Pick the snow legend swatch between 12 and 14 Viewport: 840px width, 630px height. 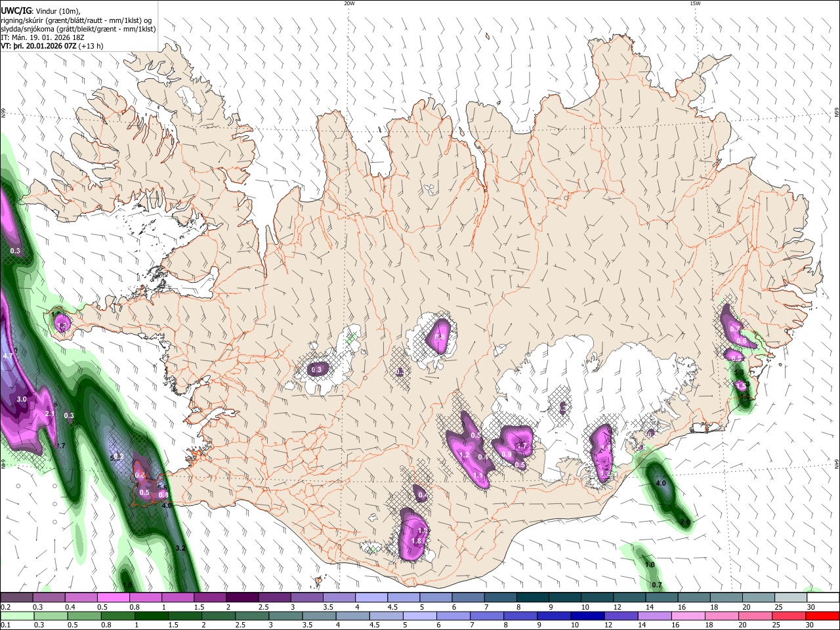[x=628, y=598]
